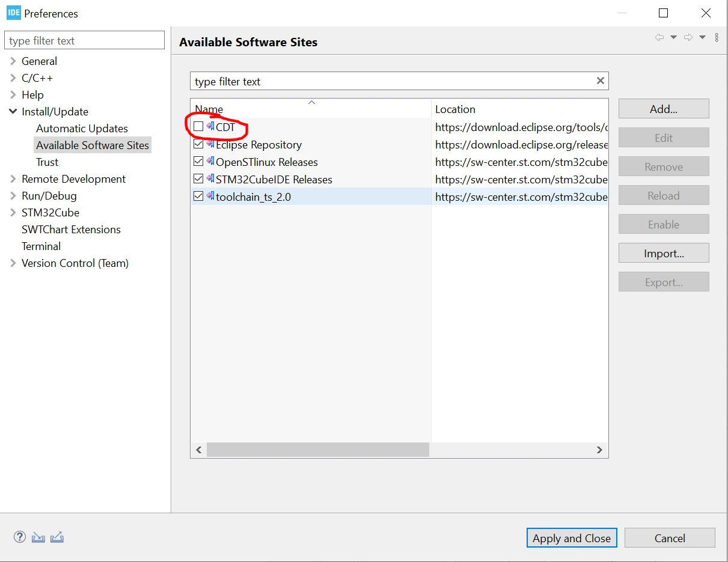Click the STM32CubeIDE Releases site icon

pos(210,178)
